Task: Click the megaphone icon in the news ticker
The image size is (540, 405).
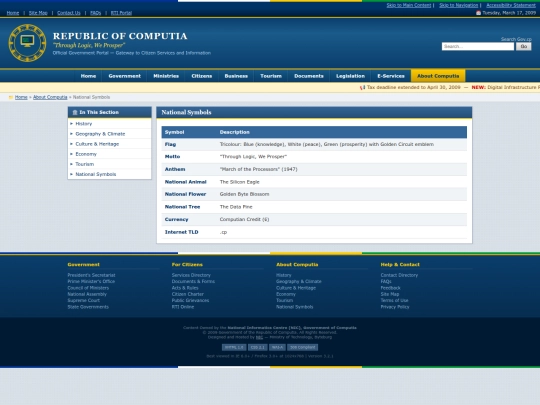Action: (362, 87)
